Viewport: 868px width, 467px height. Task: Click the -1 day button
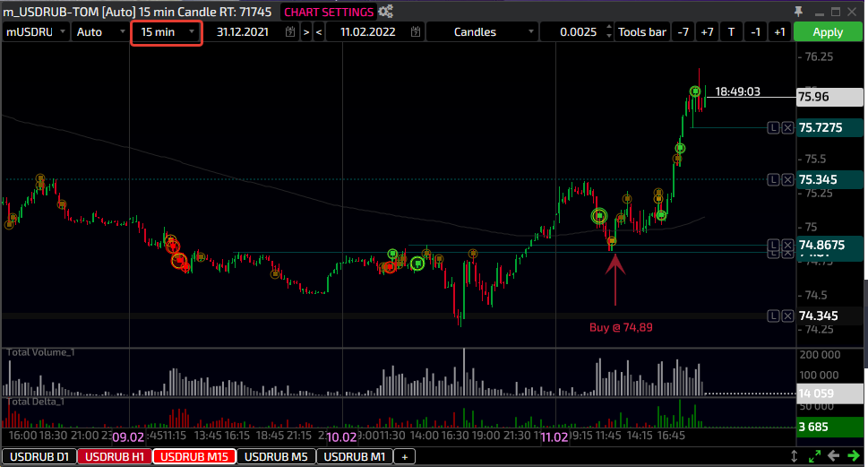(x=756, y=32)
